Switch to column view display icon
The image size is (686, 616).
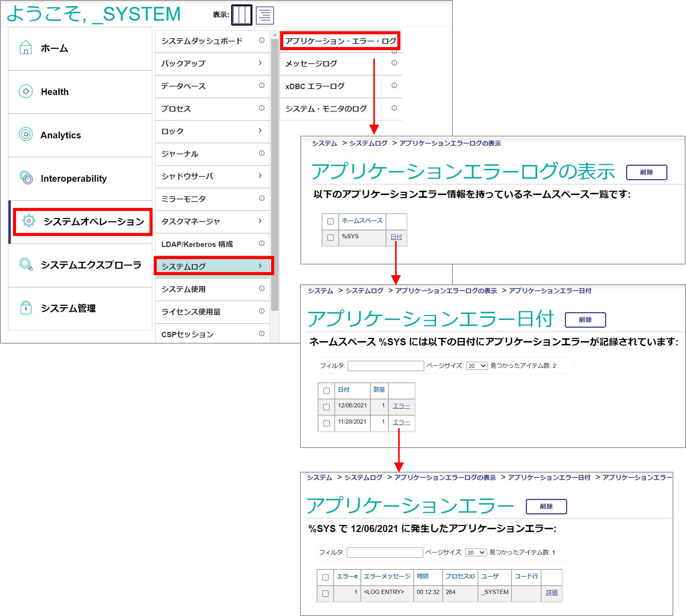click(x=241, y=15)
